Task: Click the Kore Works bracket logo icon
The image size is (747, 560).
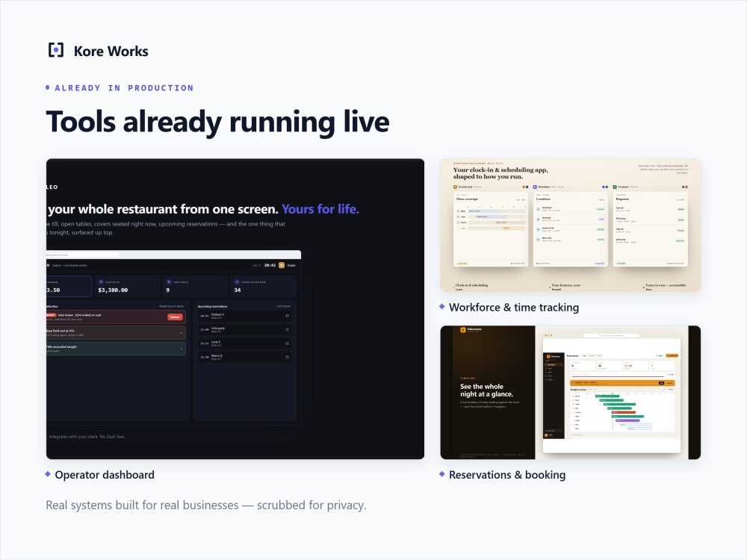Action: pos(56,50)
